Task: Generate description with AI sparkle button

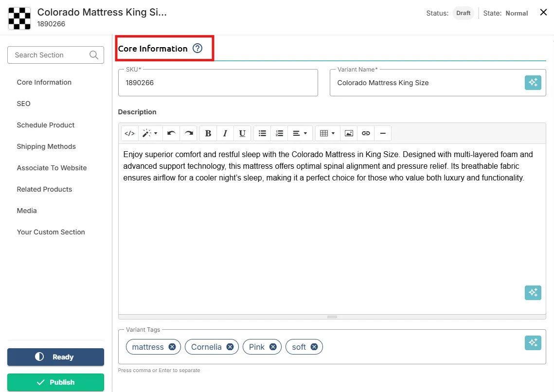Action: 533,292
